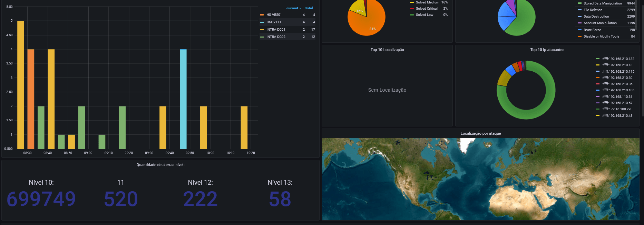The width and height of the screenshot is (644, 225).
Task: Select the ::ffff:172.16.100.29 legend entry
Action: [616, 109]
